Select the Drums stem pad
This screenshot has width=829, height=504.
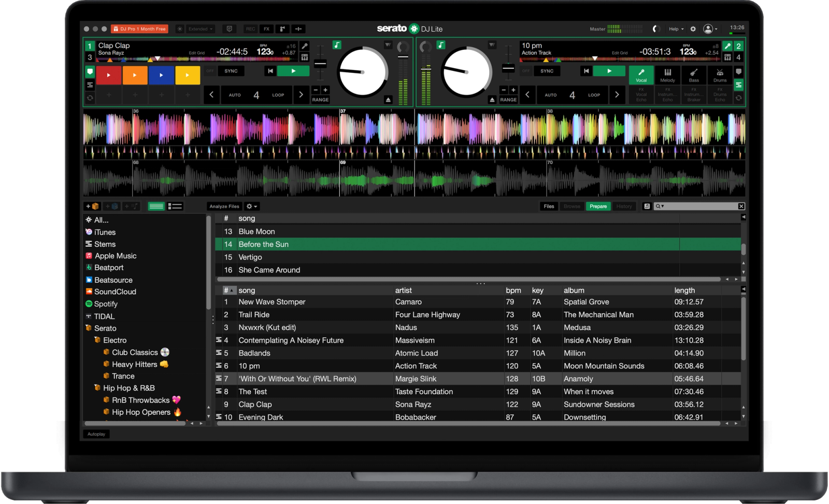click(x=720, y=75)
